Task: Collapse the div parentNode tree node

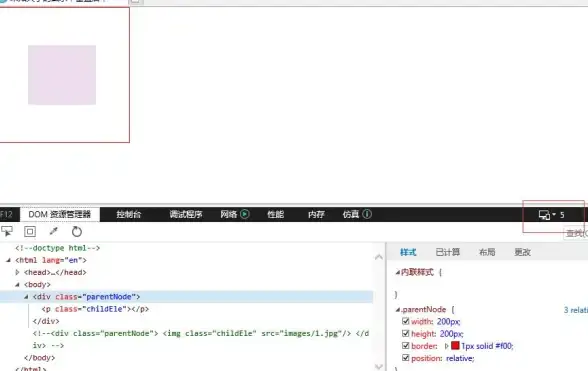Action: click(x=26, y=297)
